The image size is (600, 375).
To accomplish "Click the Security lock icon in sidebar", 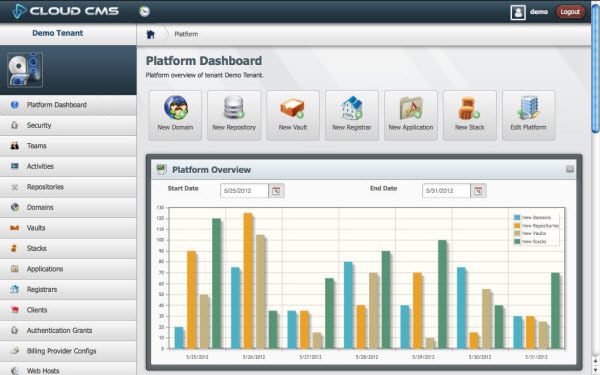I will (15, 125).
